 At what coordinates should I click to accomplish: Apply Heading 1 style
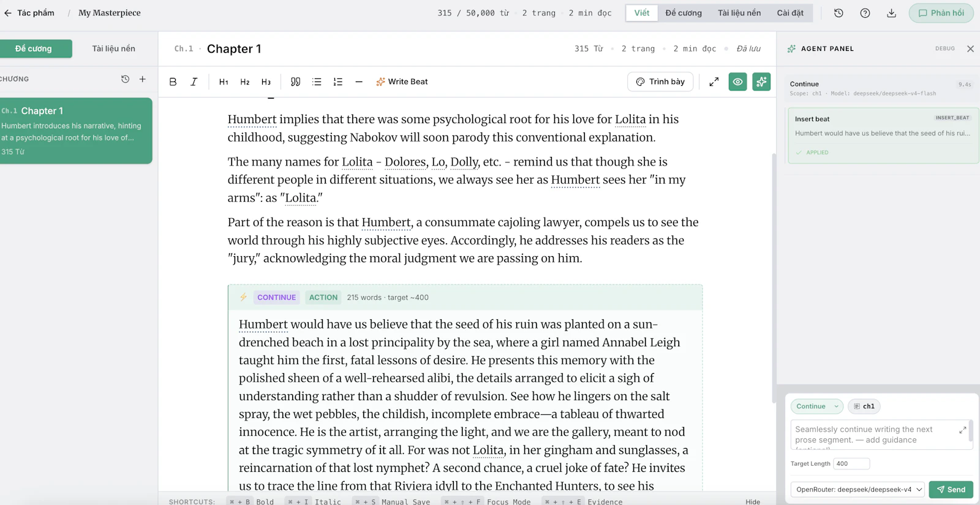[x=224, y=82]
